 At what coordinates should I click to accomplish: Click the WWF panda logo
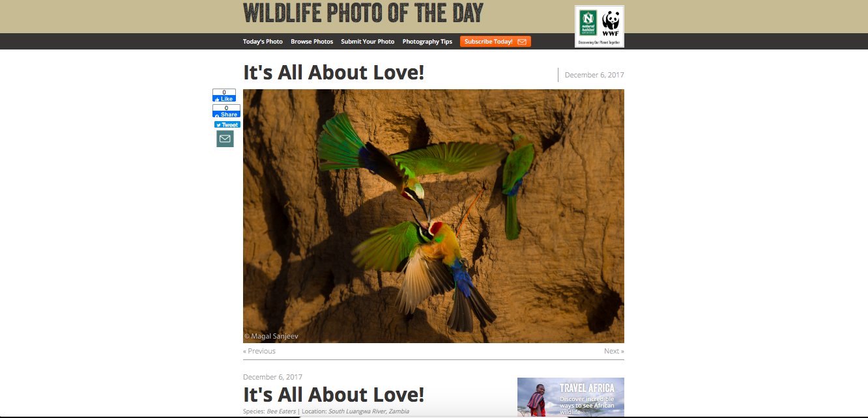click(611, 24)
